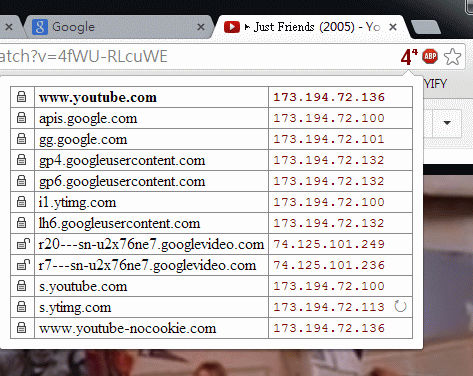Click the YouTube favicon on the active tab
The width and height of the screenshot is (473, 376).
click(x=232, y=27)
